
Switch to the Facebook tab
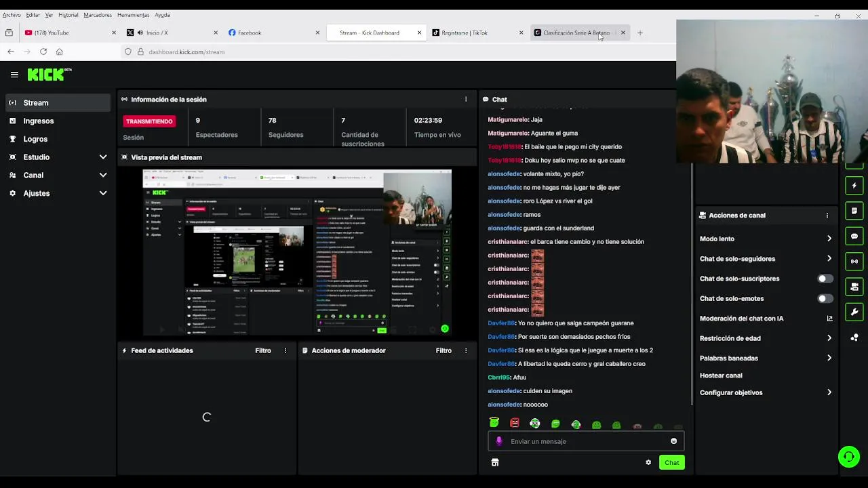tap(275, 33)
